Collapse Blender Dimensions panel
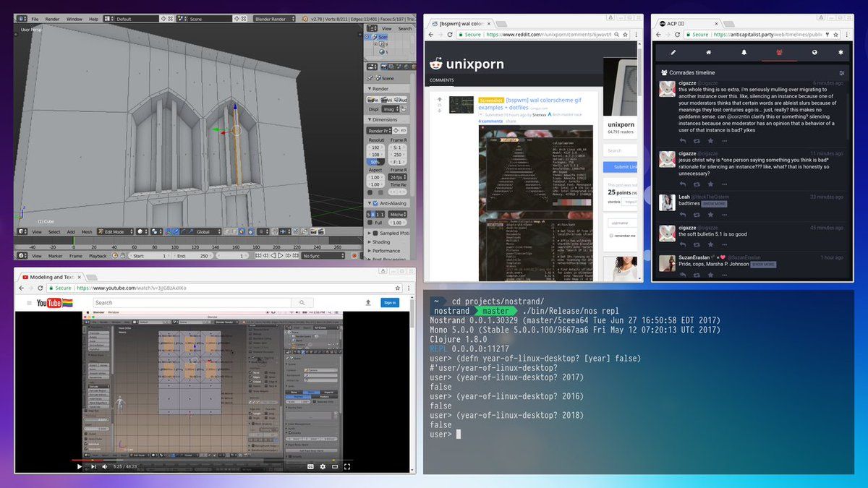The image size is (868, 488). tap(386, 119)
